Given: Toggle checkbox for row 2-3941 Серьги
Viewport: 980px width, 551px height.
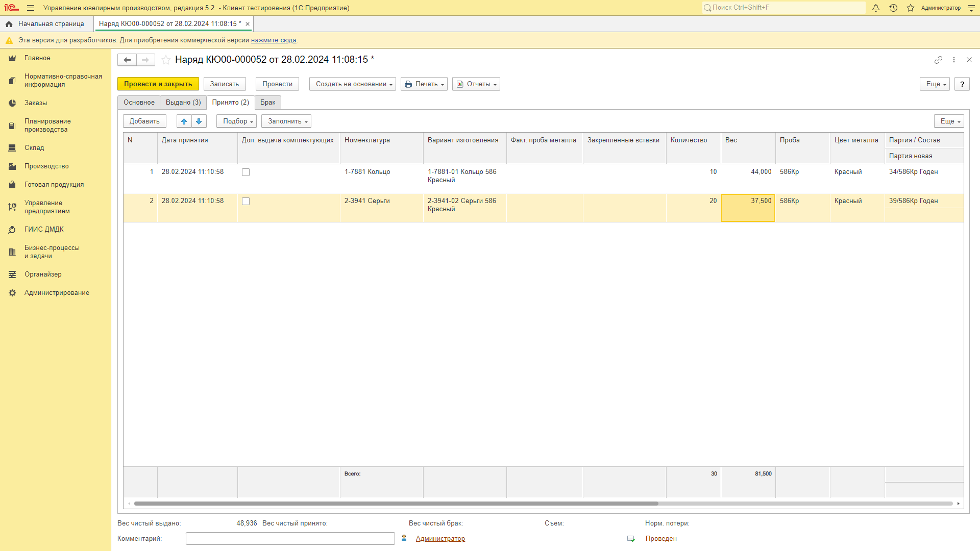Looking at the screenshot, I should tap(246, 202).
